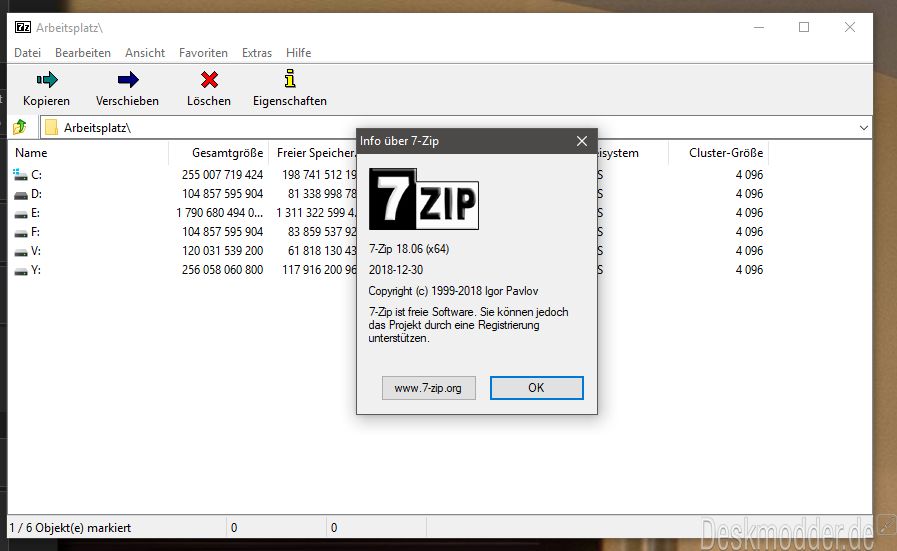This screenshot has height=551, width=897.
Task: Select the D: drive icon
Action: coord(21,195)
